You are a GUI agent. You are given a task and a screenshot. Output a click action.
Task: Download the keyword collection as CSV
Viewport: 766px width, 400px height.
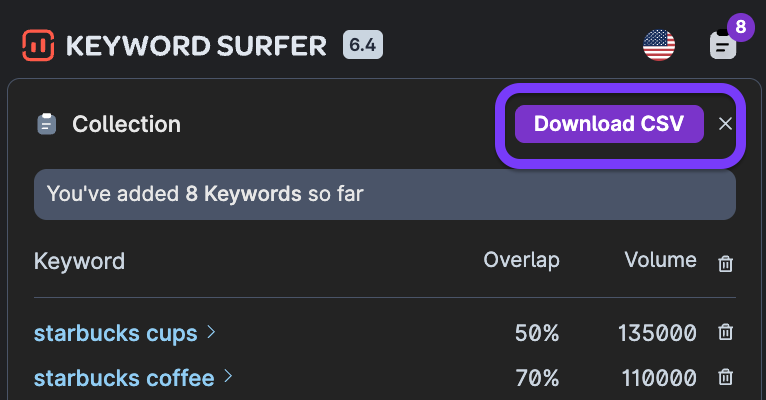point(609,124)
